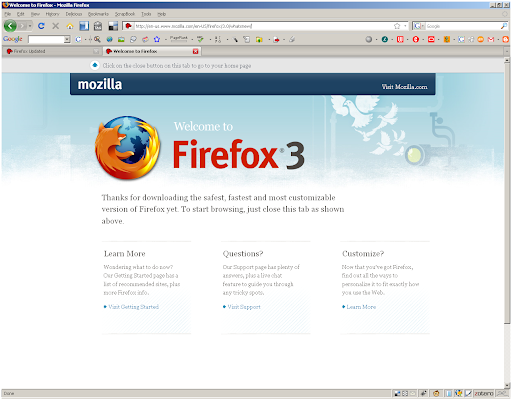512x399 pixels.
Task: Open the File menu
Action: pyautogui.click(x=7, y=14)
